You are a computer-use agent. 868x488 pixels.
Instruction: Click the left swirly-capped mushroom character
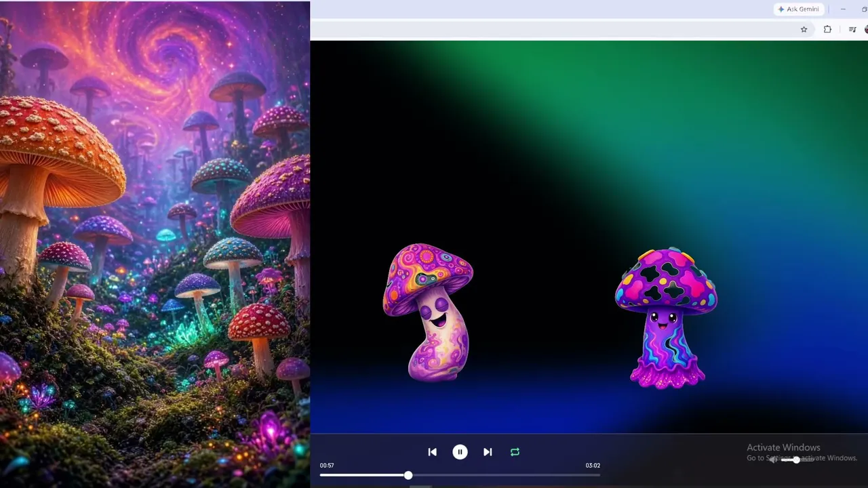click(x=429, y=312)
